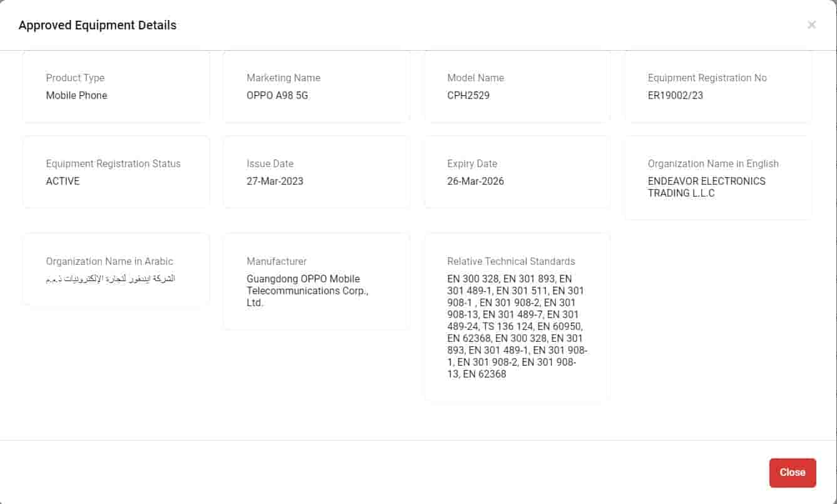The image size is (837, 504).
Task: Select the CPH2529 model name value
Action: [x=468, y=95]
